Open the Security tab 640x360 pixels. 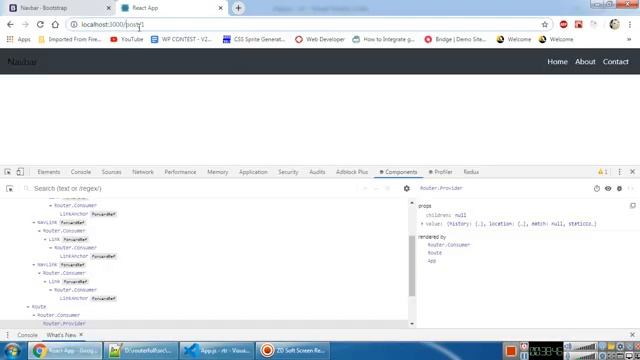288,172
